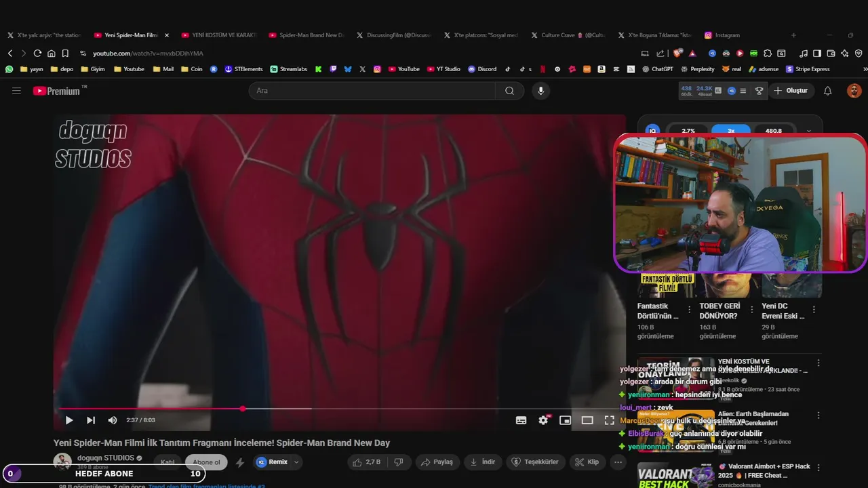Start voice search with microphone
Viewport: 868px width, 488px height.
coord(540,91)
